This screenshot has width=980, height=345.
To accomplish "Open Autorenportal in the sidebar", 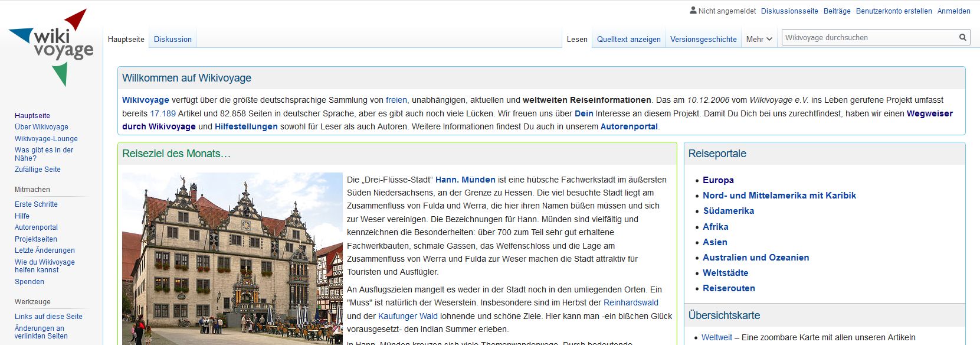I will point(36,227).
